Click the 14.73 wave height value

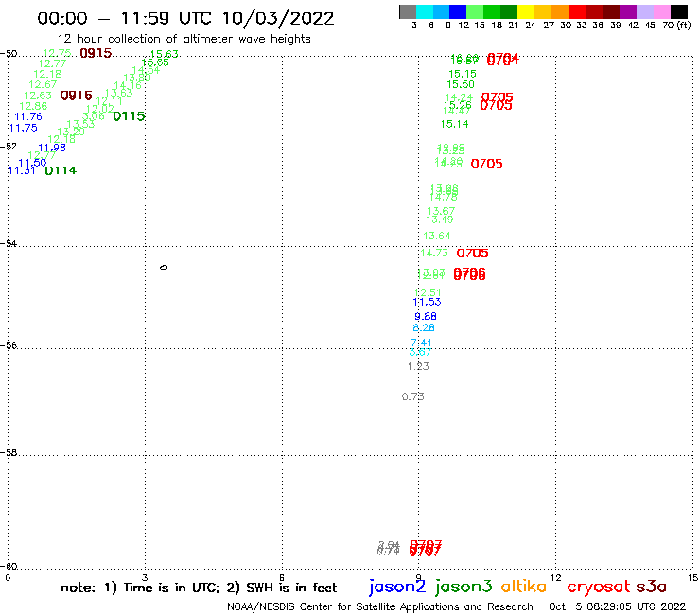tap(434, 253)
